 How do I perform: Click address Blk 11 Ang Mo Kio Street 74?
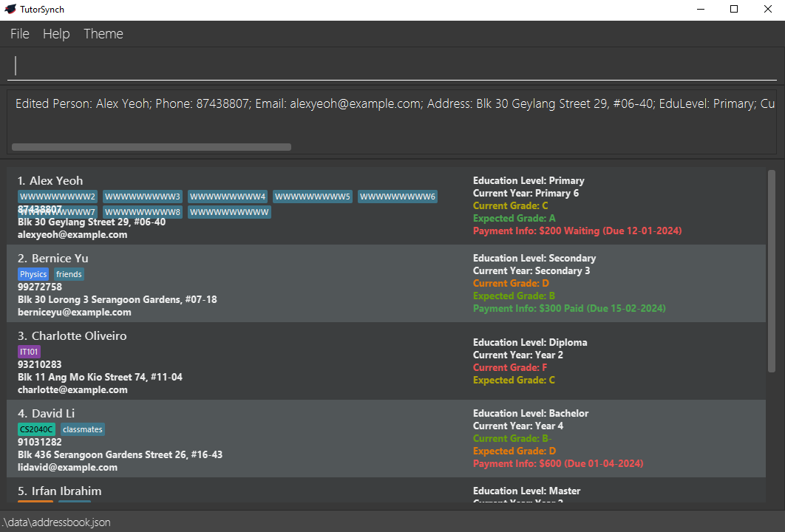click(100, 378)
